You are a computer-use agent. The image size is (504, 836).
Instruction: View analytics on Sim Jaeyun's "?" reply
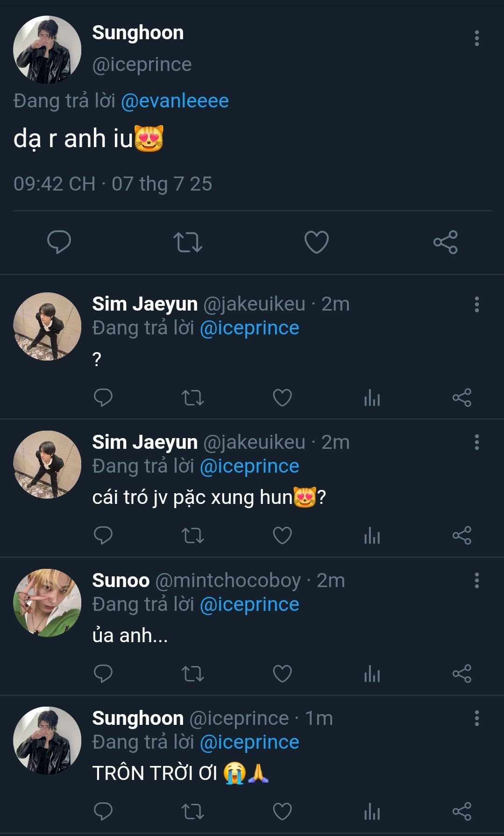(x=372, y=398)
